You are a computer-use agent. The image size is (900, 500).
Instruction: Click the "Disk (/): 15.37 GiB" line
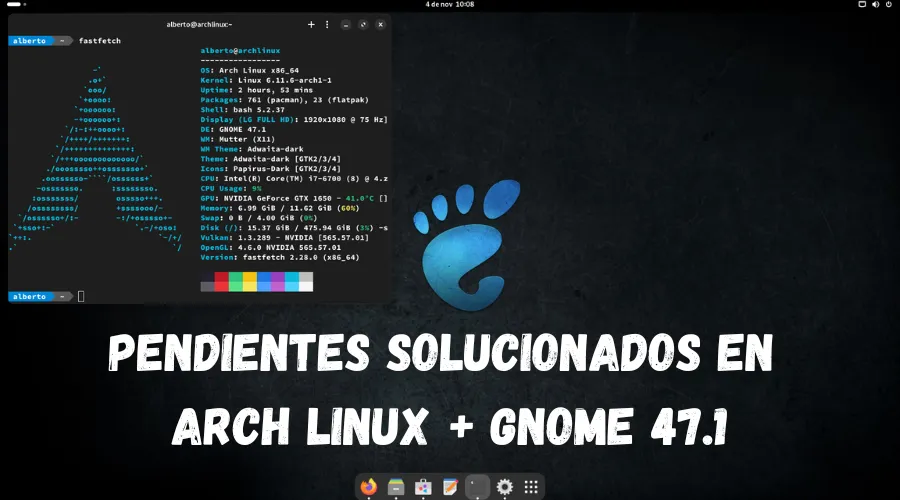[294, 228]
